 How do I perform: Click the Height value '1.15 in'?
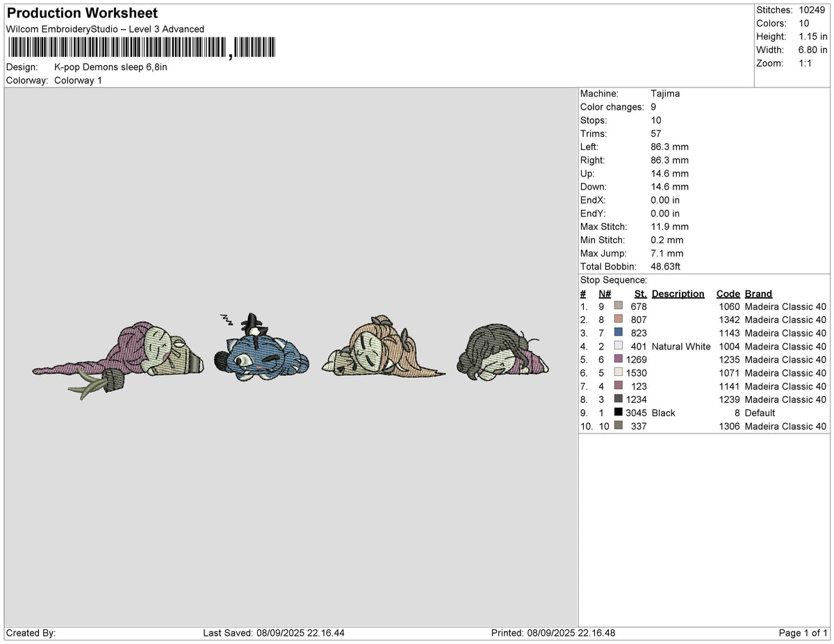pos(813,37)
